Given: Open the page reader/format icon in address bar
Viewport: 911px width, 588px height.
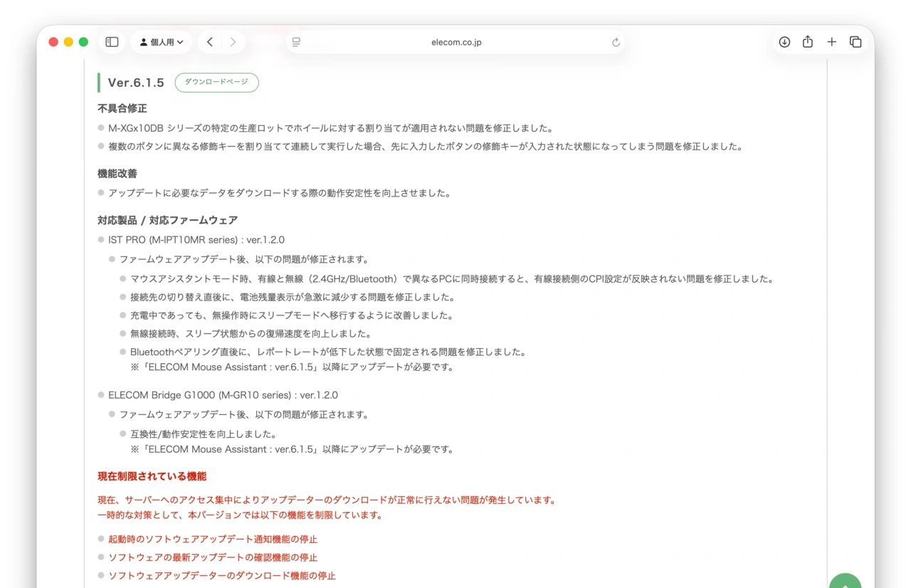Looking at the screenshot, I should coord(297,42).
